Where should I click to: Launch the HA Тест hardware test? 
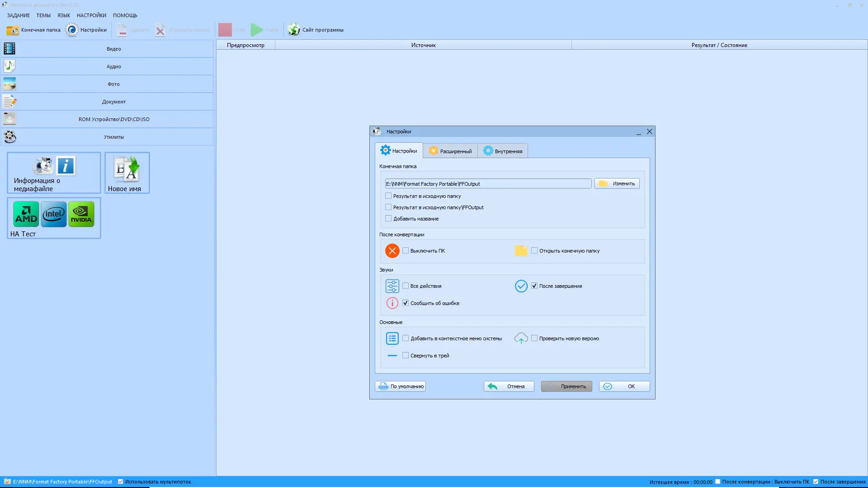coord(54,218)
